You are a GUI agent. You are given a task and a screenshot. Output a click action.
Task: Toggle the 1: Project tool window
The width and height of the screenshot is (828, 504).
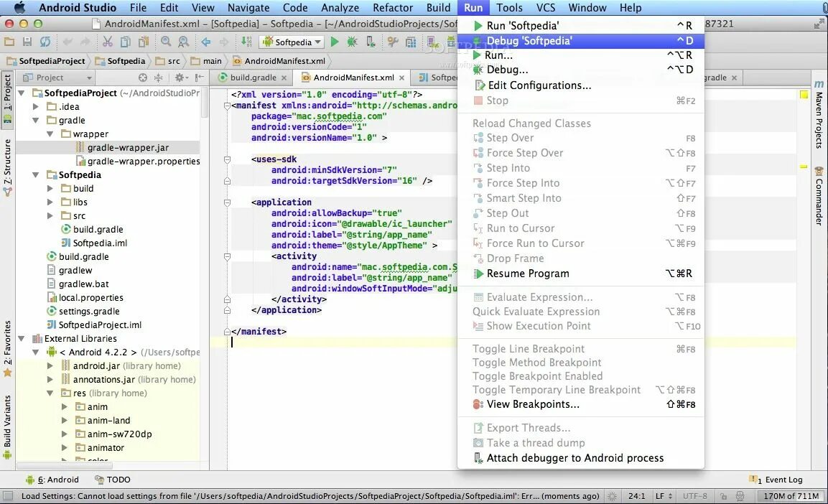pos(7,98)
